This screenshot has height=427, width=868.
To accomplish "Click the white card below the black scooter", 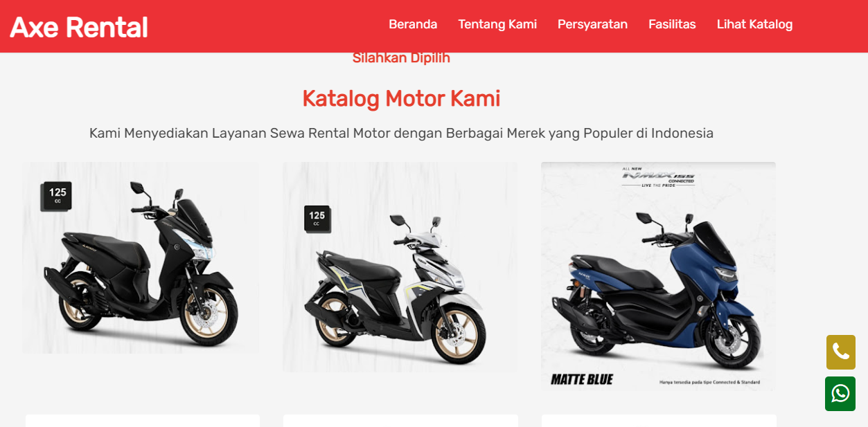I will point(143,421).
